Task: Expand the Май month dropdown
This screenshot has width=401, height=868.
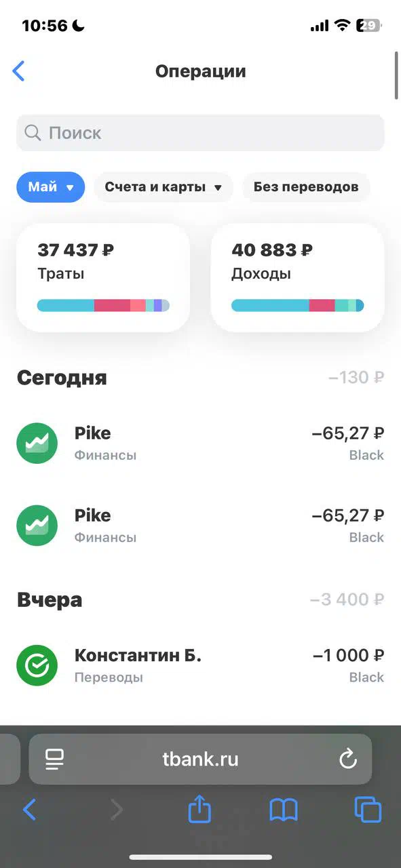Action: (x=51, y=187)
